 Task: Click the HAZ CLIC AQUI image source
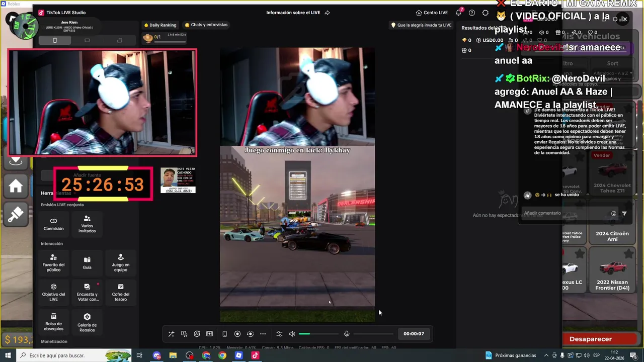[178, 180]
